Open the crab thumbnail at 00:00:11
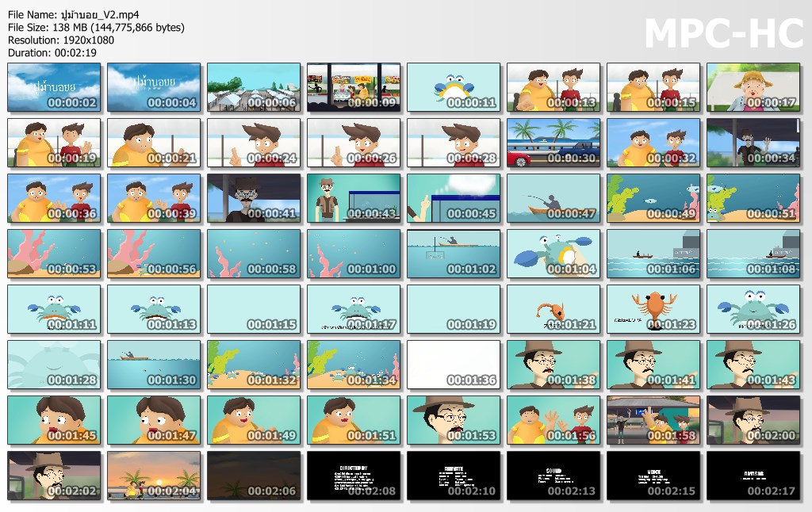Image resolution: width=812 pixels, height=512 pixels. (454, 88)
